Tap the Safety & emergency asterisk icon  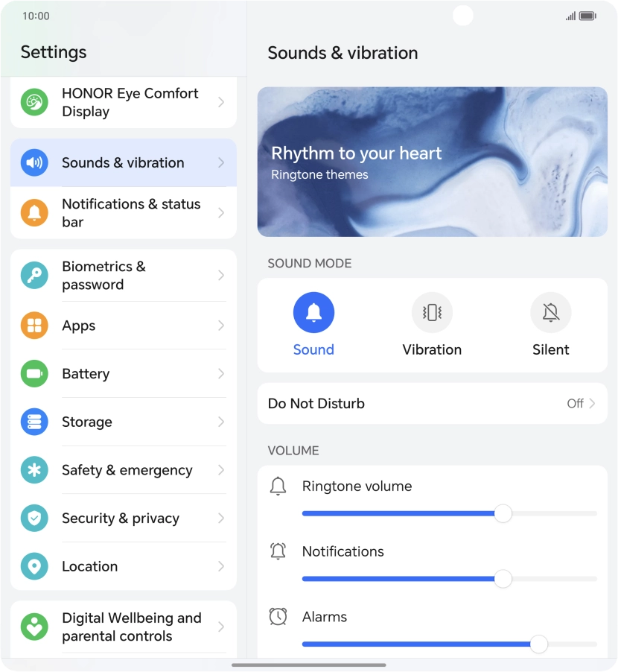34,470
